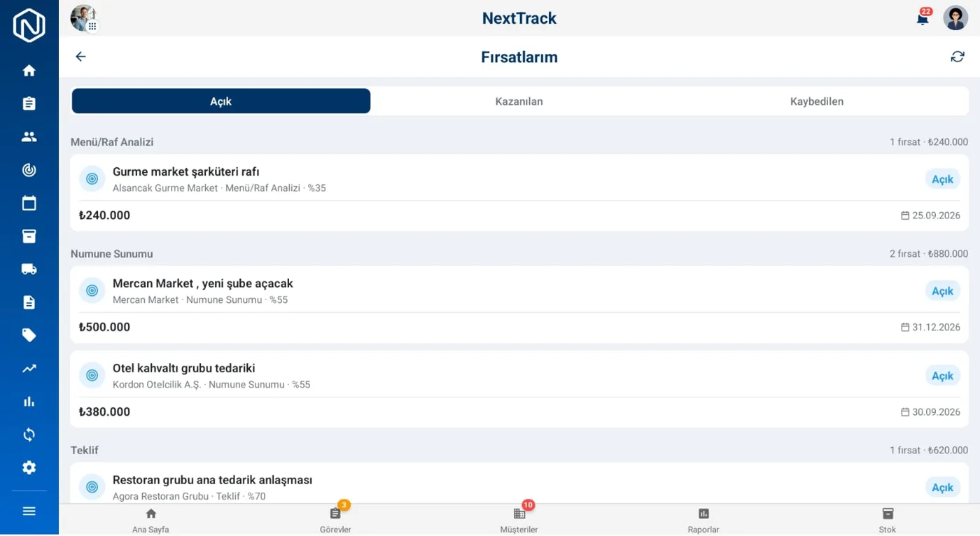This screenshot has height=536, width=980.
Task: Click the Açık badge on the Gurme market card
Action: (x=942, y=179)
